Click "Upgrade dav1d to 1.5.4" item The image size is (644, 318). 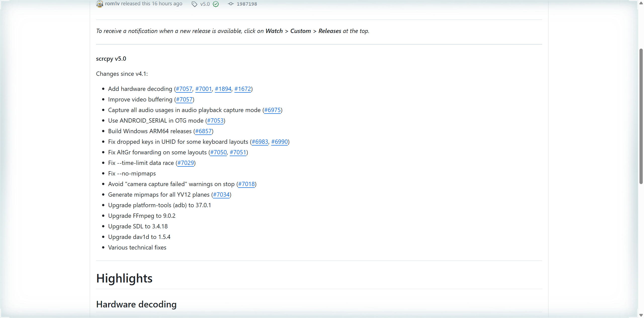139,237
